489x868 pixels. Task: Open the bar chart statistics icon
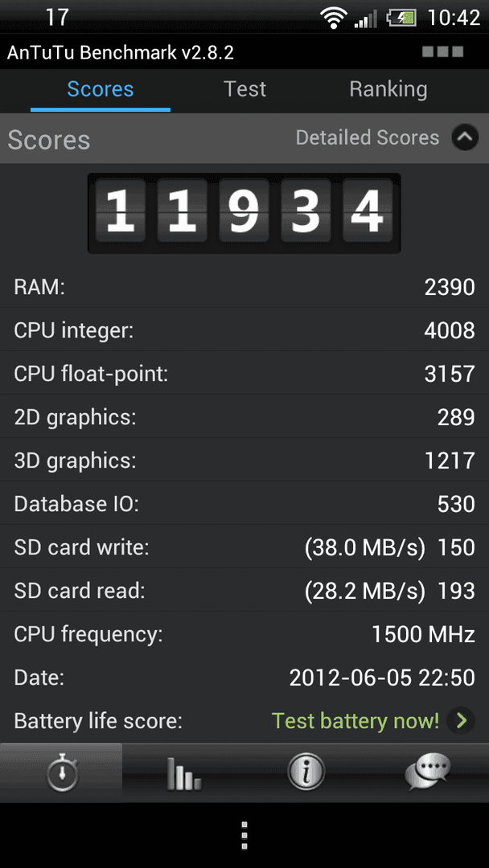tap(183, 772)
